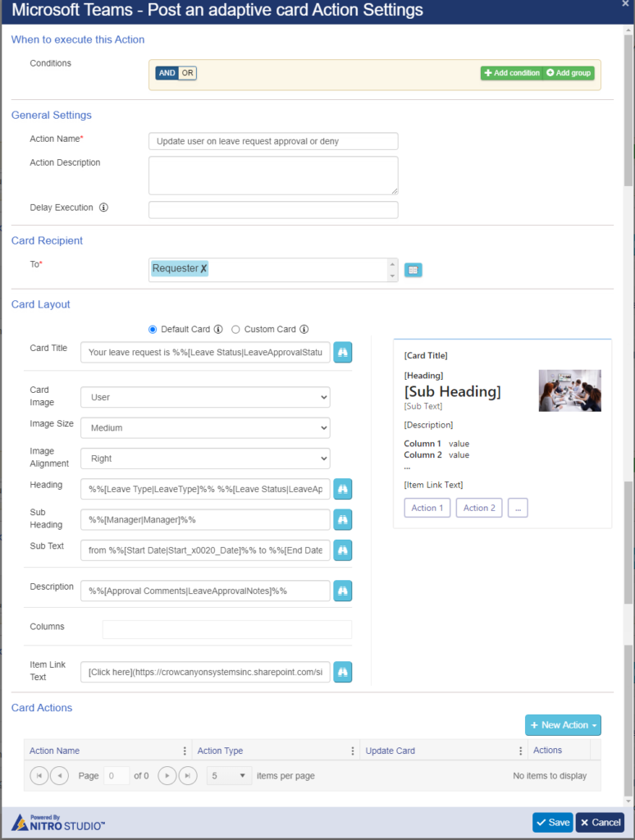Screen dimensions: 635x840
Task: Open the Card Image dropdown
Action: click(205, 397)
